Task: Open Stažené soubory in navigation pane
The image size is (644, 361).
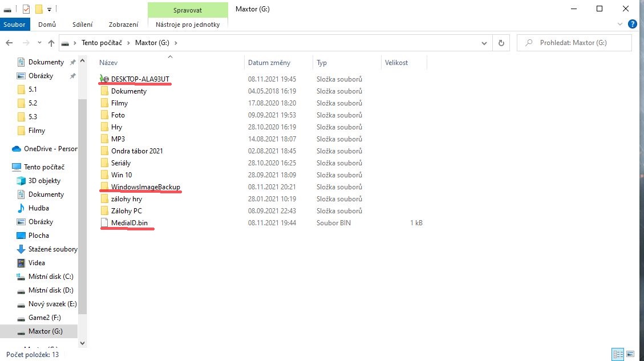Action: tap(52, 249)
